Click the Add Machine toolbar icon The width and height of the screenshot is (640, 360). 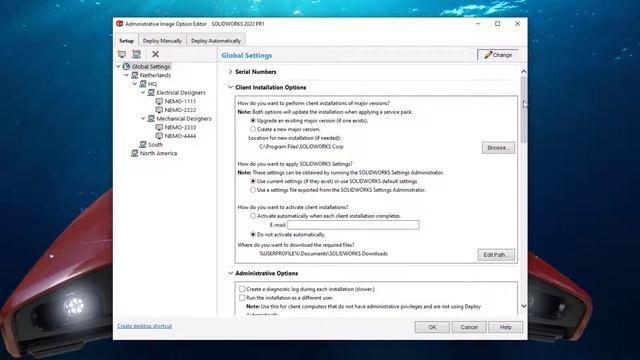(122, 54)
